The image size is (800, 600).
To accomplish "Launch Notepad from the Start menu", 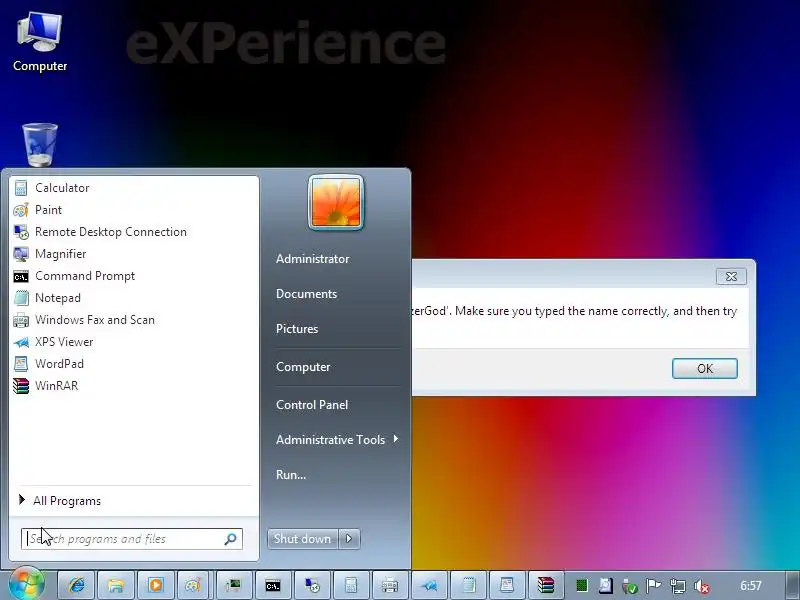I will pos(134,297).
